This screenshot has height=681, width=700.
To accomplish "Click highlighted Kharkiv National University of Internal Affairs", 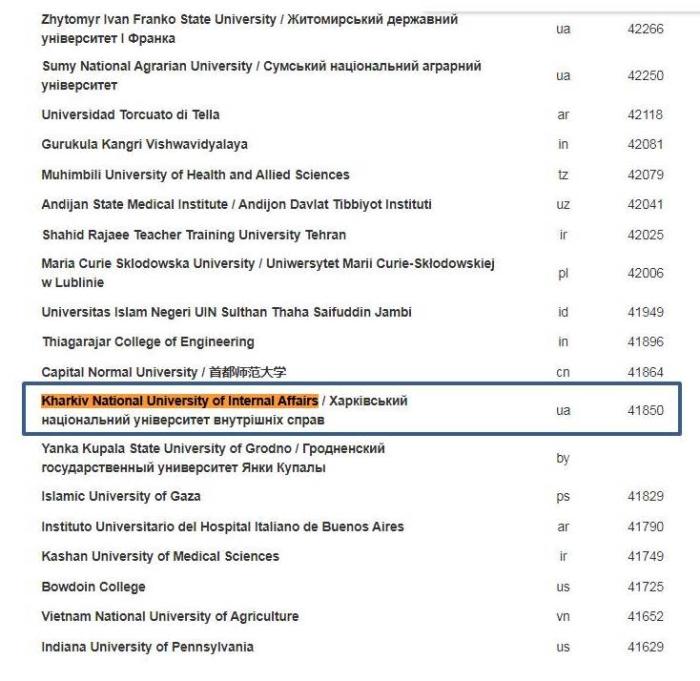I will coord(180,401).
